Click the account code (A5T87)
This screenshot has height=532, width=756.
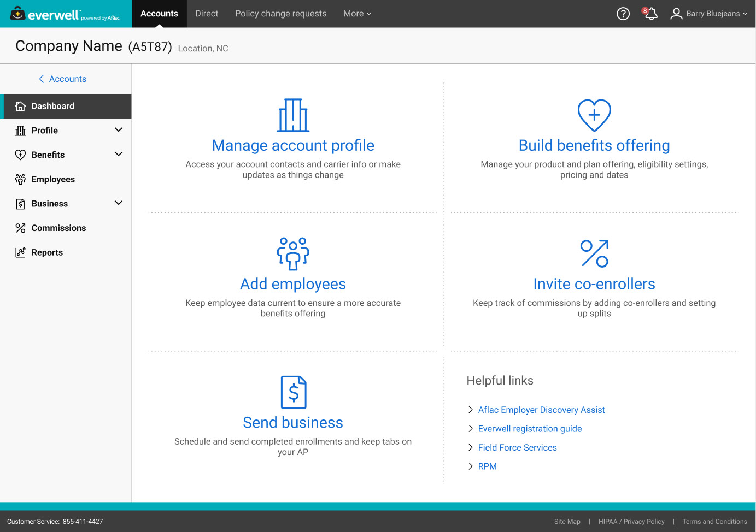[x=150, y=47]
